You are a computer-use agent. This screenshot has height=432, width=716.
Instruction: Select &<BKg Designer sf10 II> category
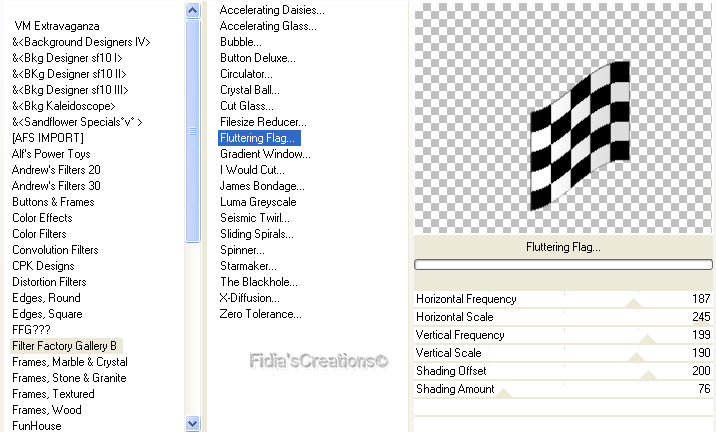tap(69, 74)
